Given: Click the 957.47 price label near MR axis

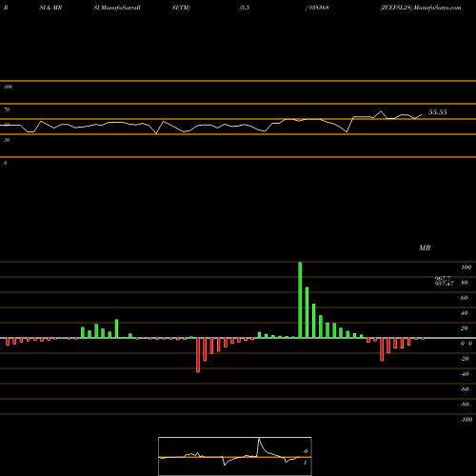Looking at the screenshot, I should click(x=445, y=284).
